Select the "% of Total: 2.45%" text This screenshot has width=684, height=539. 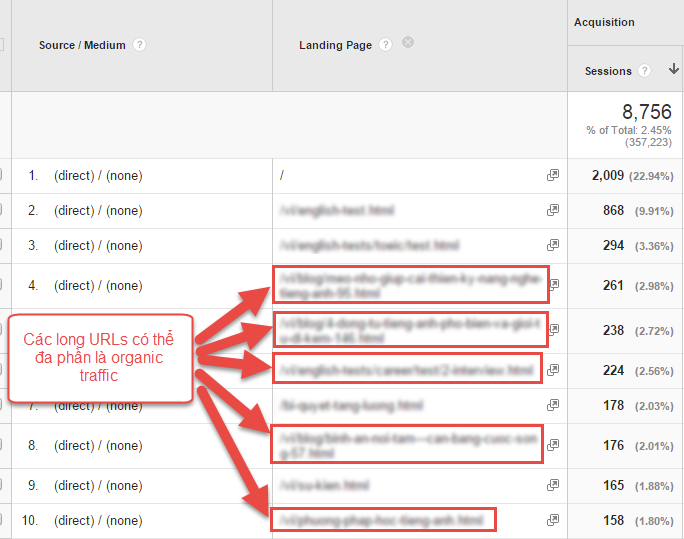[x=629, y=130]
